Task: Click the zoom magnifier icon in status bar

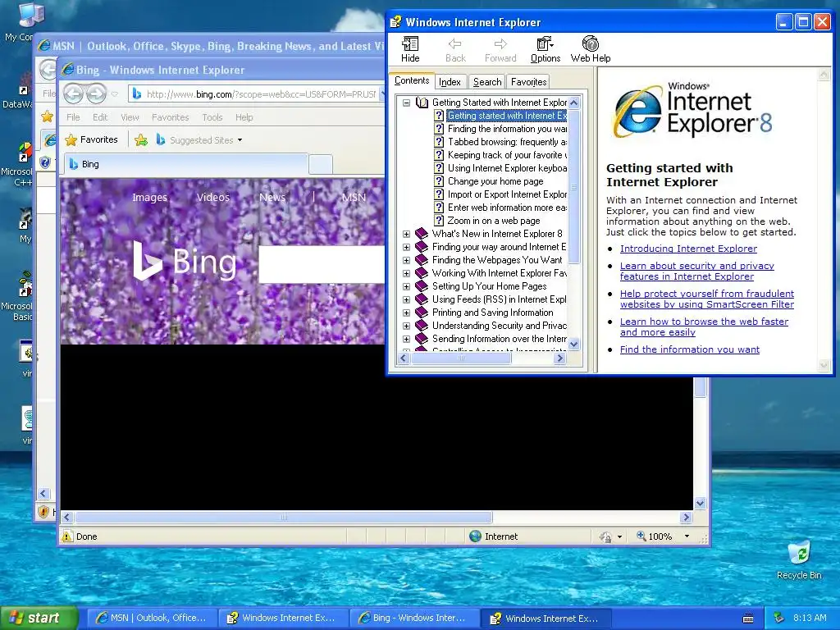Action: (641, 536)
